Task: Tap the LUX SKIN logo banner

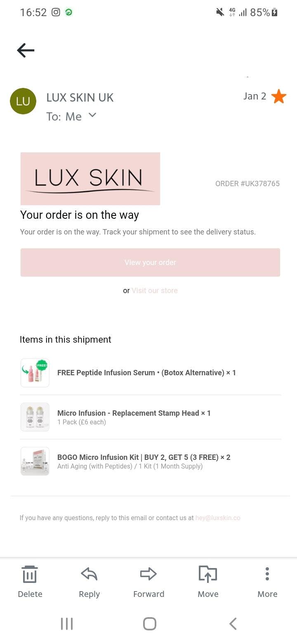Action: tap(90, 179)
